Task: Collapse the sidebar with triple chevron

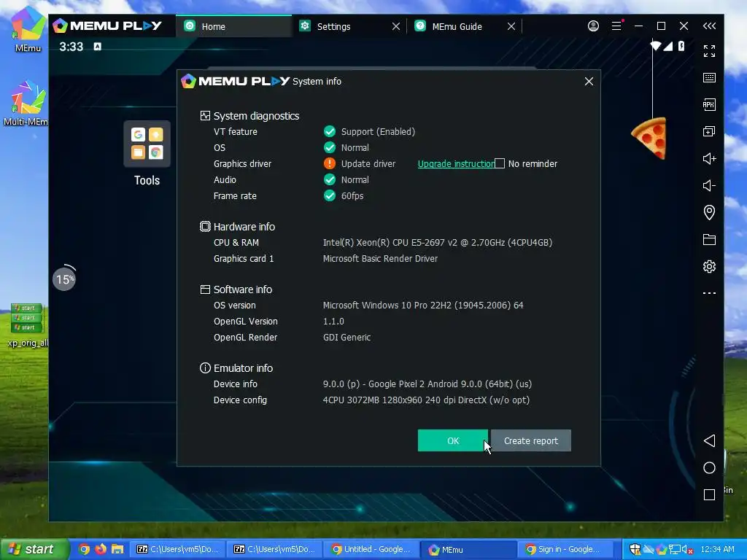Action: point(709,26)
